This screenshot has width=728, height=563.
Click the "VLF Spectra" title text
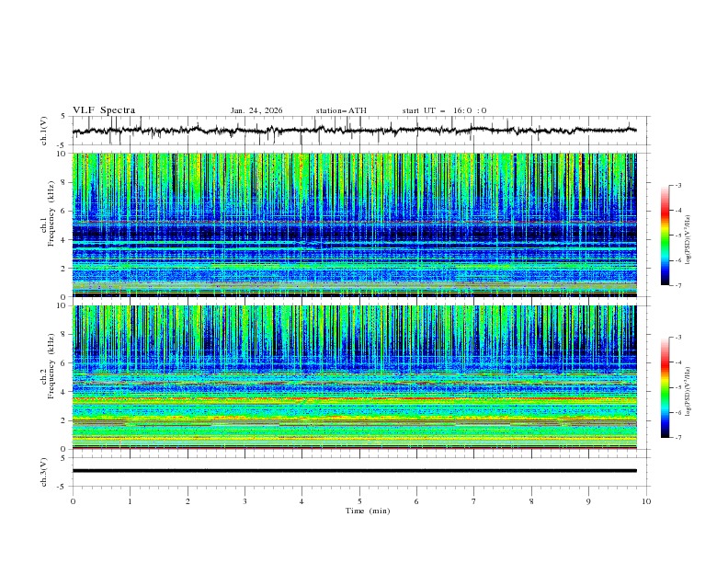[104, 110]
